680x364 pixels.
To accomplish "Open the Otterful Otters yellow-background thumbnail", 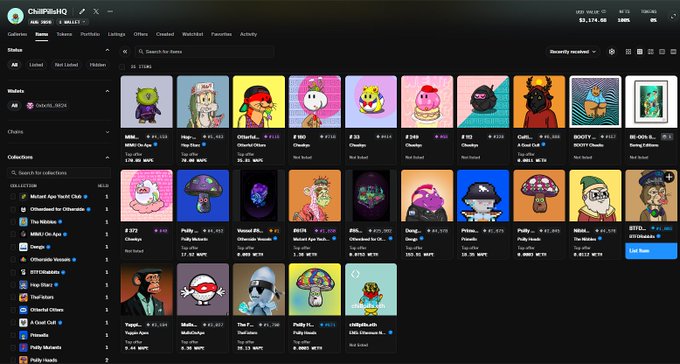I will 259,102.
